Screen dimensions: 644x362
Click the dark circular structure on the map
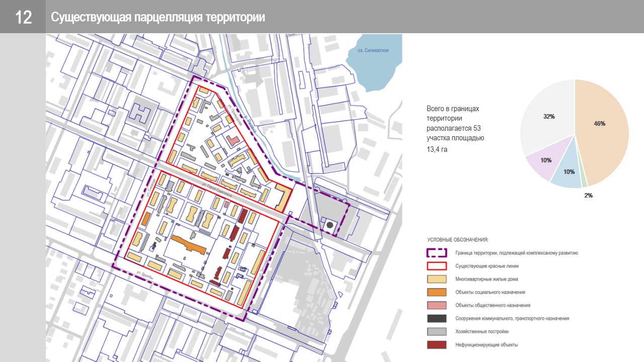[330, 226]
